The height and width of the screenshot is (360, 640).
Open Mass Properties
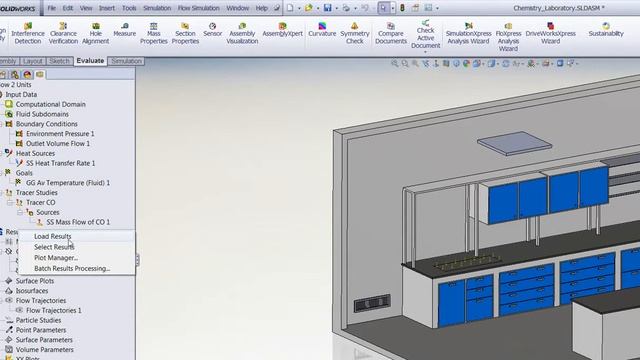click(153, 33)
